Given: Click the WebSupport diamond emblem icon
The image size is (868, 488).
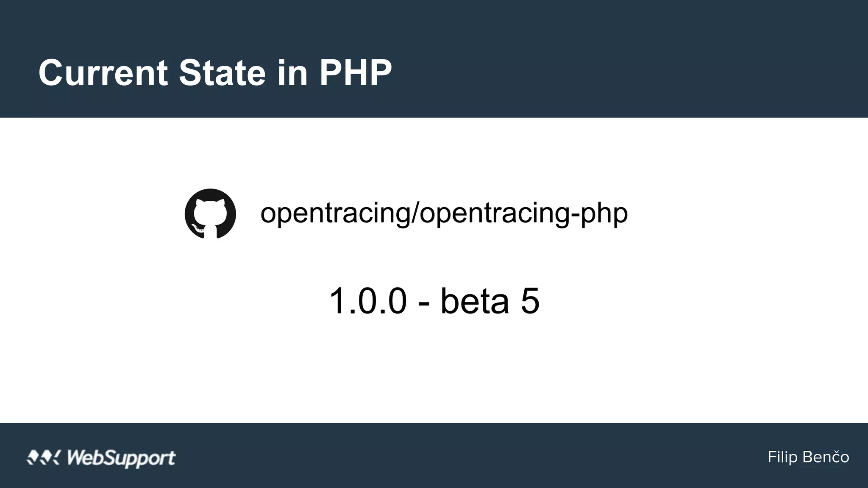Looking at the screenshot, I should pyautogui.click(x=43, y=457).
